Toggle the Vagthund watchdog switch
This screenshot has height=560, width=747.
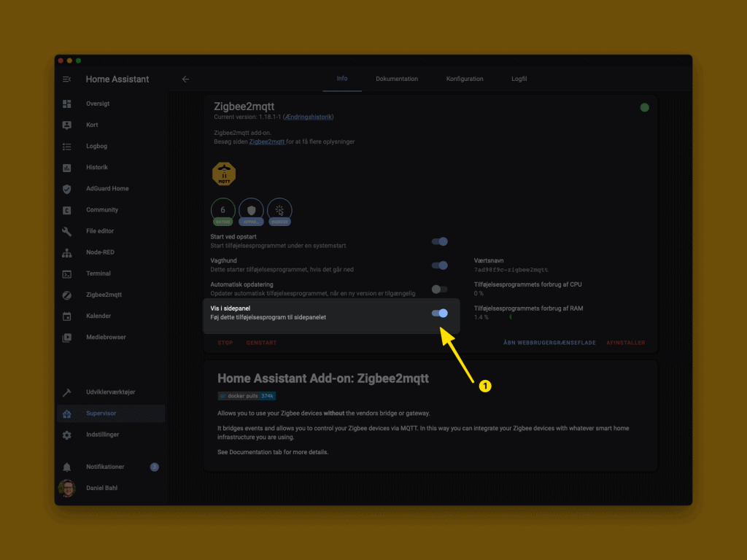pyautogui.click(x=439, y=265)
